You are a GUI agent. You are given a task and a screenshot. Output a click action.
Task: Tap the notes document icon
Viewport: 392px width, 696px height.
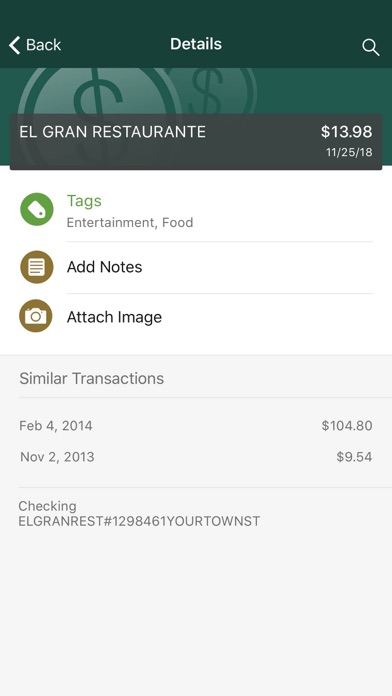click(37, 267)
